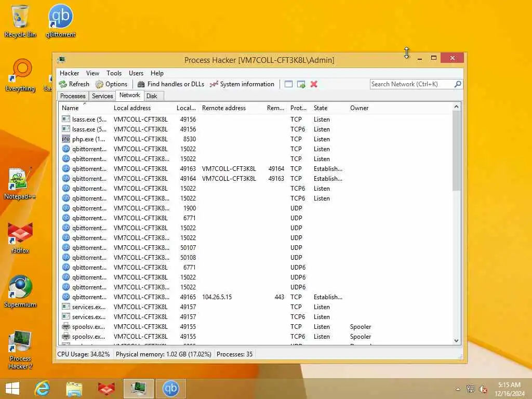The image size is (532, 399).
Task: Open the Everything desktop shortcut
Action: click(20, 75)
